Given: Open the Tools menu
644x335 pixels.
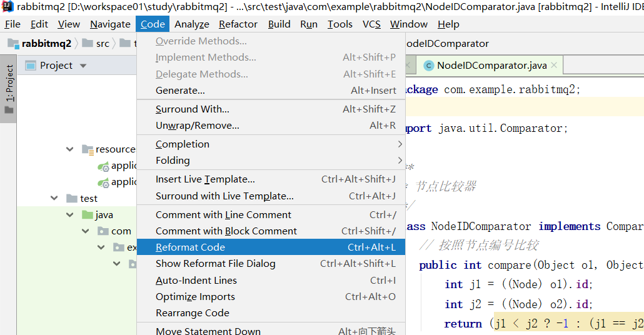Looking at the screenshot, I should coord(340,24).
